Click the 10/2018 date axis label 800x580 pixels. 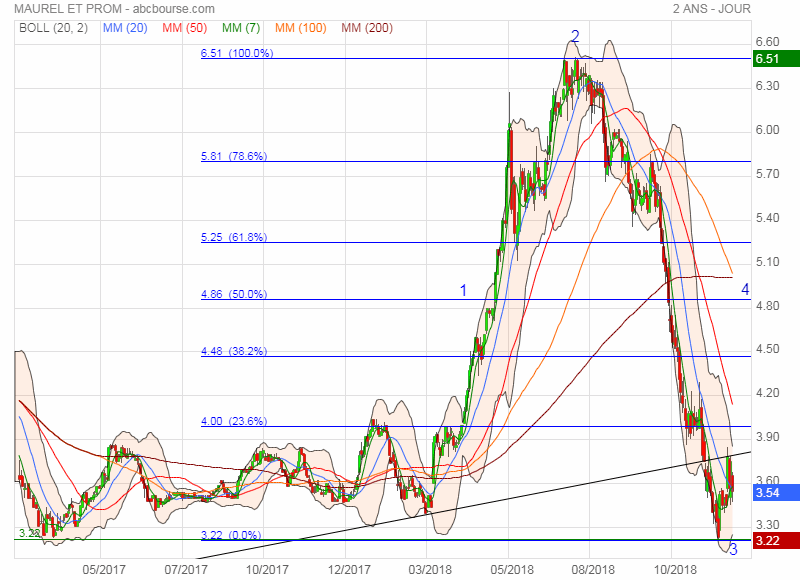674,569
